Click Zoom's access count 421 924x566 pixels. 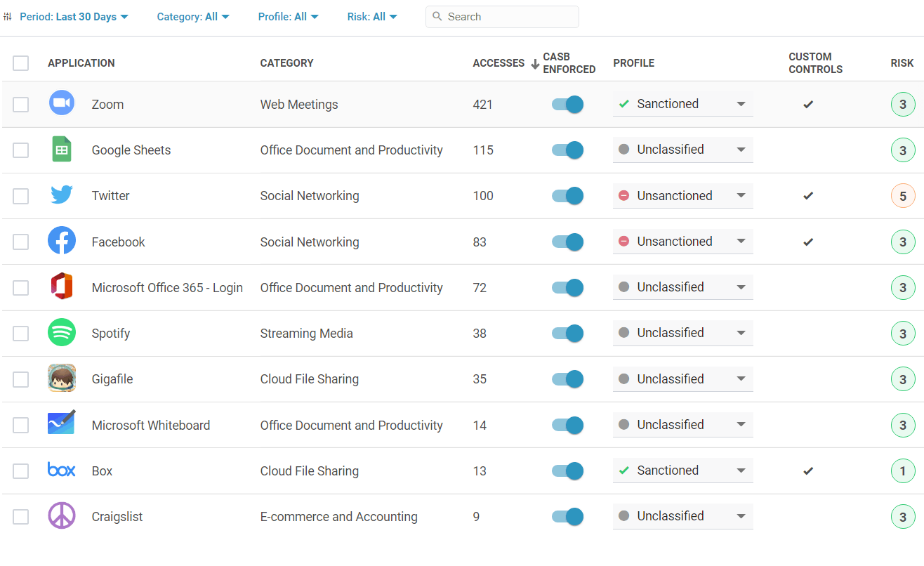pos(483,105)
